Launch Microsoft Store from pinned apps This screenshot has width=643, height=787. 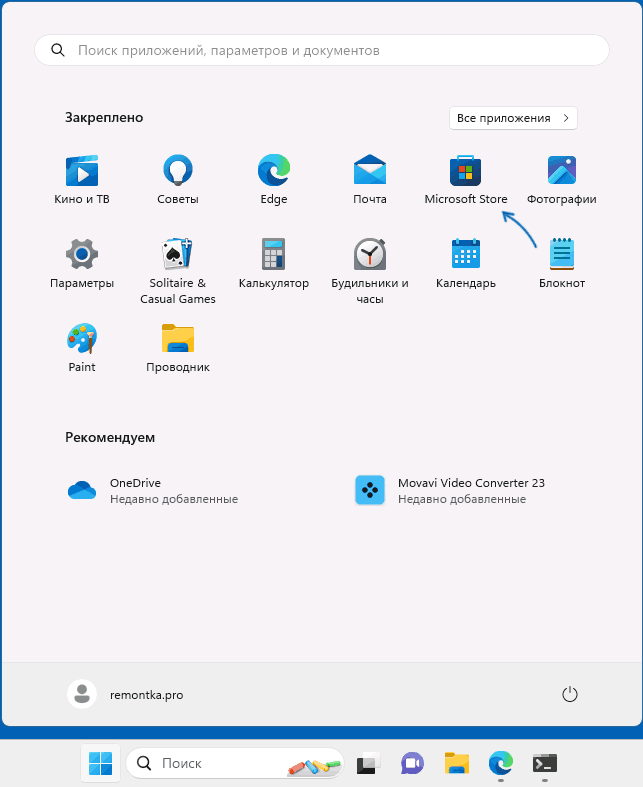click(x=466, y=180)
